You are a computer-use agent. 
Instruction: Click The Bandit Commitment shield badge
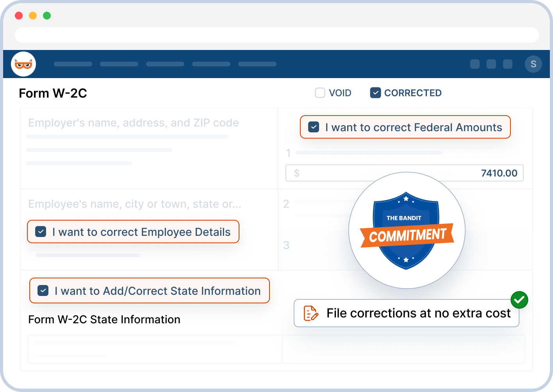click(x=407, y=230)
